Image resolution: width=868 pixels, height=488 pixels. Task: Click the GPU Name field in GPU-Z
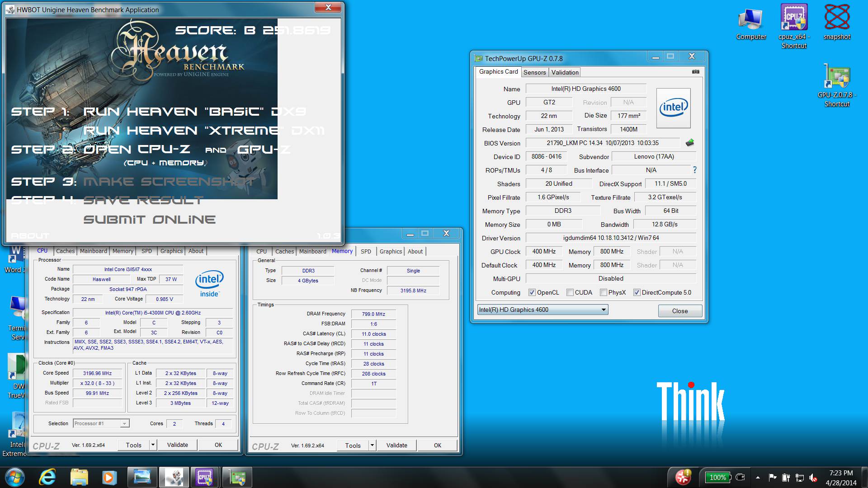click(x=586, y=89)
